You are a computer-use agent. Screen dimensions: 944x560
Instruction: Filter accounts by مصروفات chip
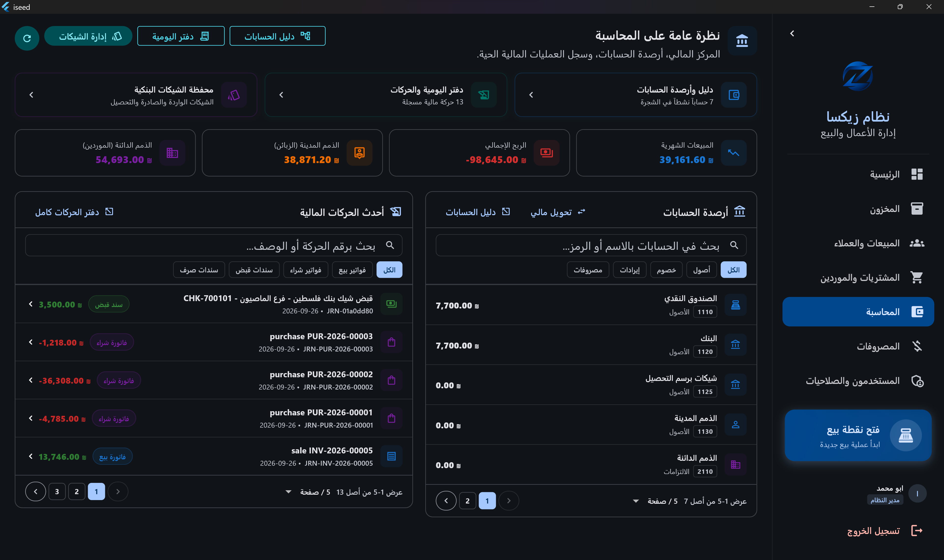click(x=588, y=270)
